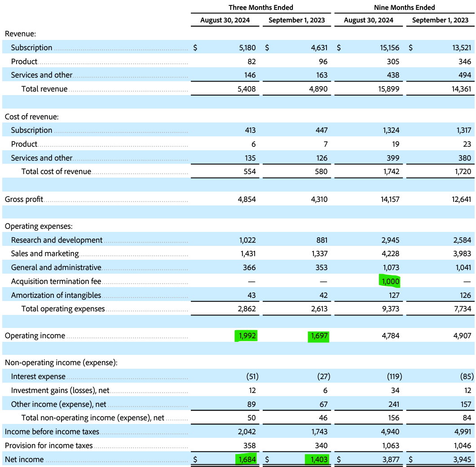Select the 'Total cost of revenue' label
Viewport: 476px width, 467px height.
(x=56, y=172)
